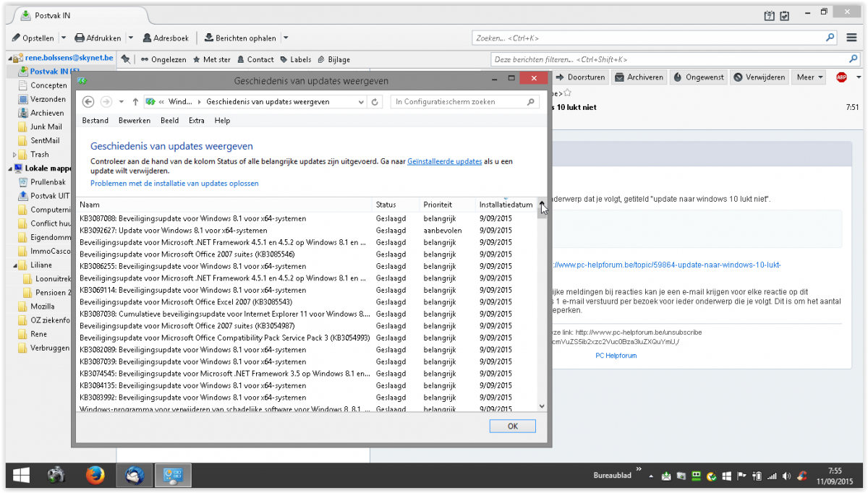Viewport: 868px width, 493px height.
Task: Open Firefox from the taskbar
Action: click(x=95, y=475)
